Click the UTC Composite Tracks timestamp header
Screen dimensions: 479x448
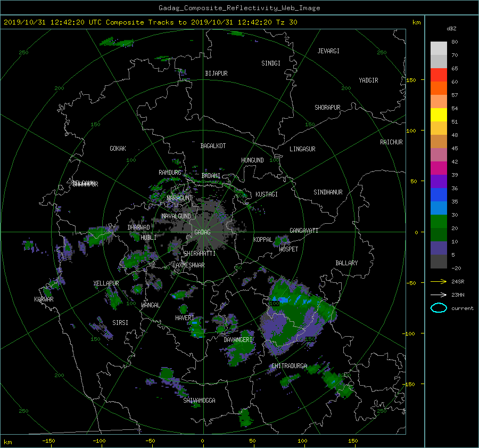(x=150, y=22)
